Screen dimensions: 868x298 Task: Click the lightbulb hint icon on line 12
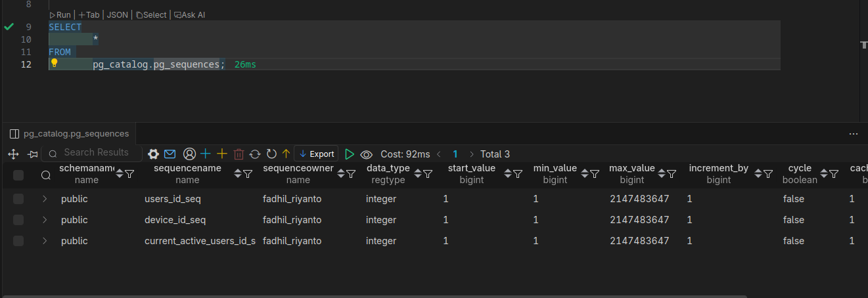55,64
